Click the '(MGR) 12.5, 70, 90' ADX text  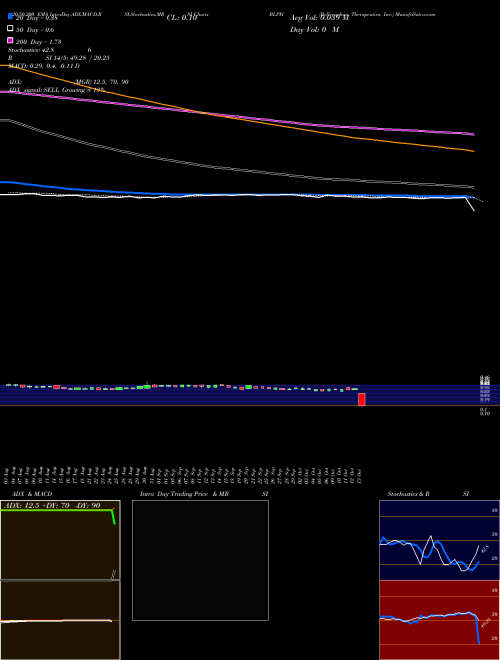(101, 82)
